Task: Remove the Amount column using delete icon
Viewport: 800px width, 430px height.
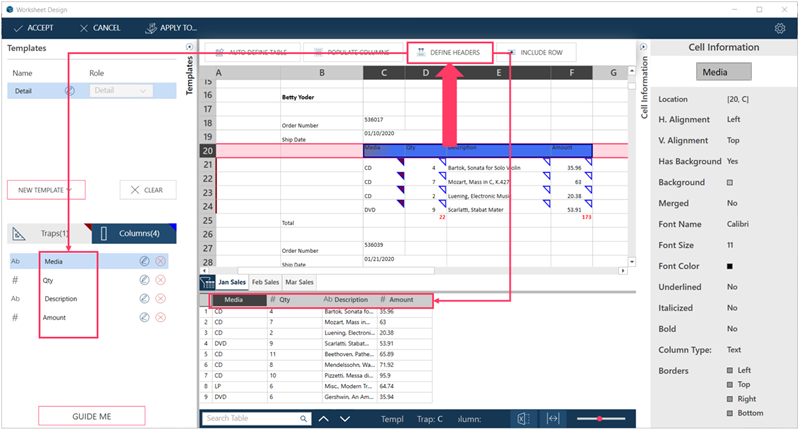Action: (x=161, y=317)
